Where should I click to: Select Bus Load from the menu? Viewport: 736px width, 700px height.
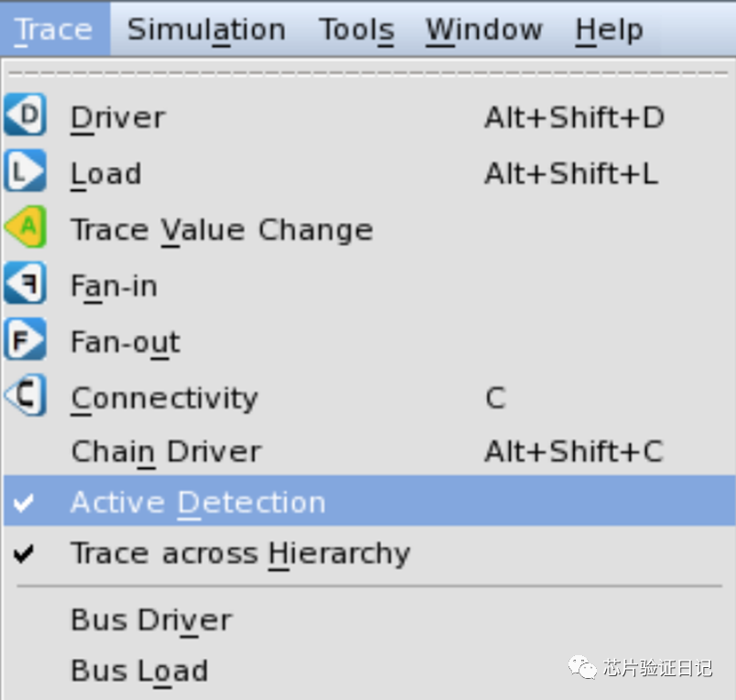coord(139,671)
